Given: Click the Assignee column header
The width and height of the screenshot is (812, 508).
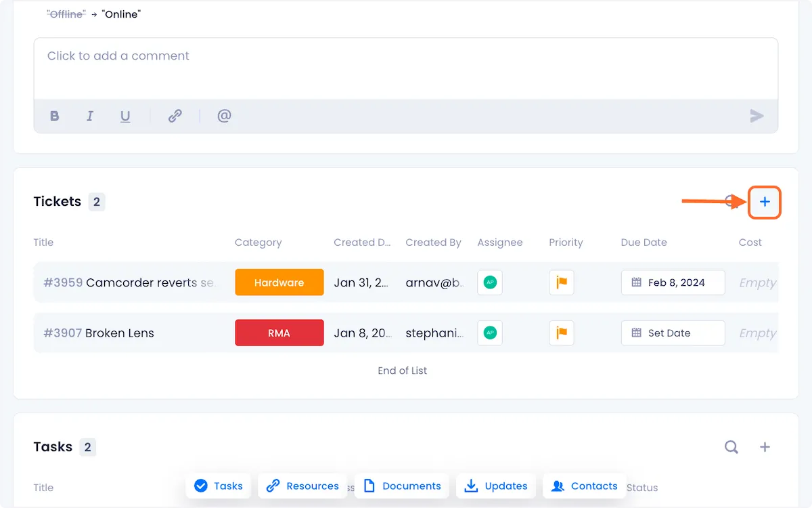Looking at the screenshot, I should [x=500, y=242].
